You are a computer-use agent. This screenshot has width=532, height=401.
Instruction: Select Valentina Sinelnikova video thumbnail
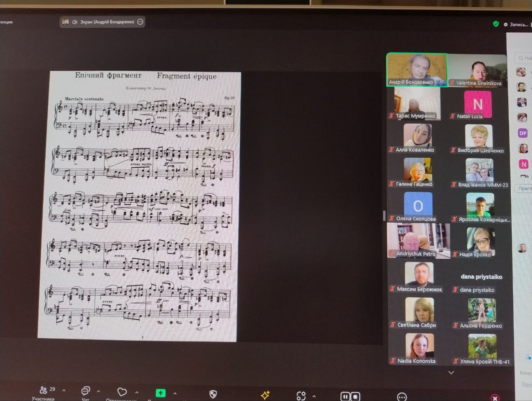pos(477,70)
